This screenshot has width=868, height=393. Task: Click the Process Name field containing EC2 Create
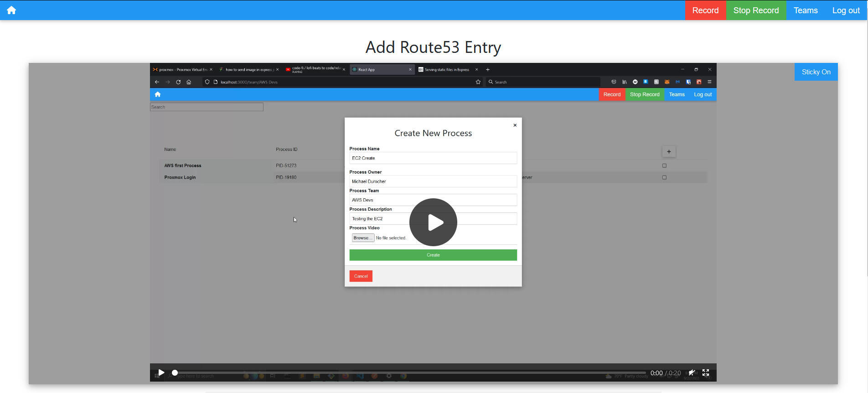click(433, 158)
